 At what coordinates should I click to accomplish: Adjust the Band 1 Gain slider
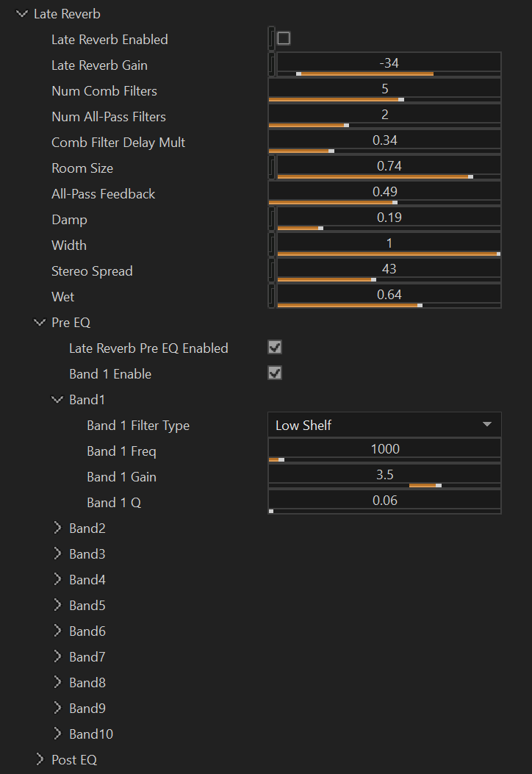coord(384,474)
